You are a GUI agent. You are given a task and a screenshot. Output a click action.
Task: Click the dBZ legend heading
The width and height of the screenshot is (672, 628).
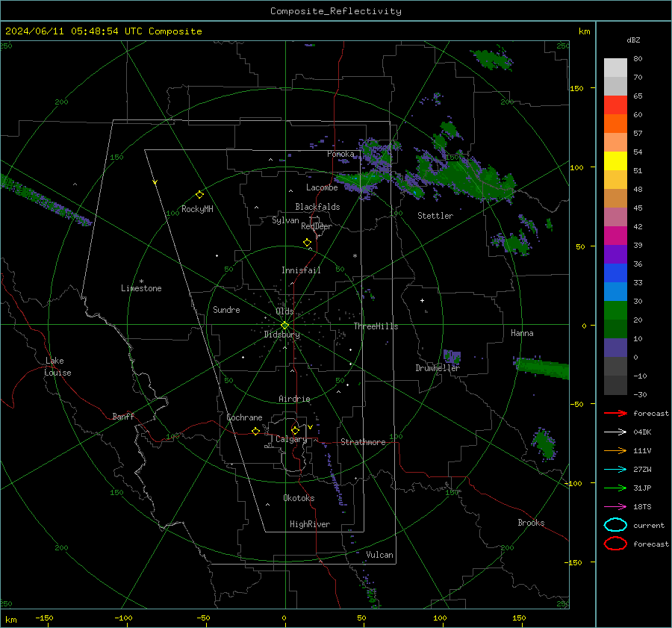633,40
